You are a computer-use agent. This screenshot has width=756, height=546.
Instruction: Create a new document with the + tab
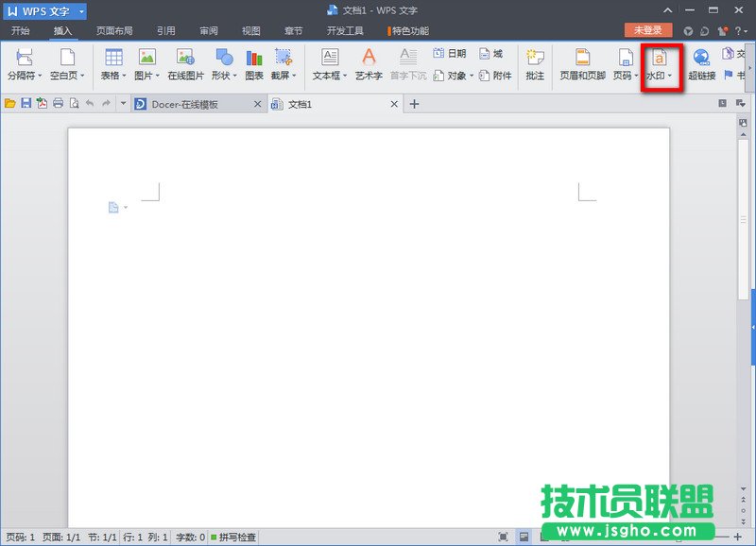(x=416, y=105)
